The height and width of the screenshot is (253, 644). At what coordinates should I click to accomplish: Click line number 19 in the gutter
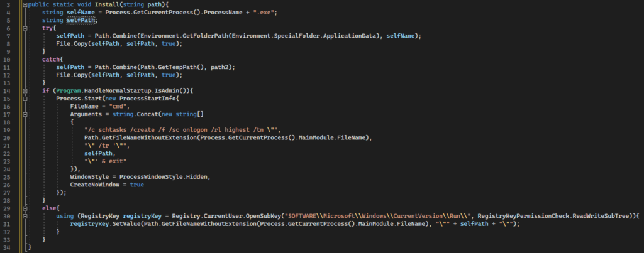coord(8,129)
